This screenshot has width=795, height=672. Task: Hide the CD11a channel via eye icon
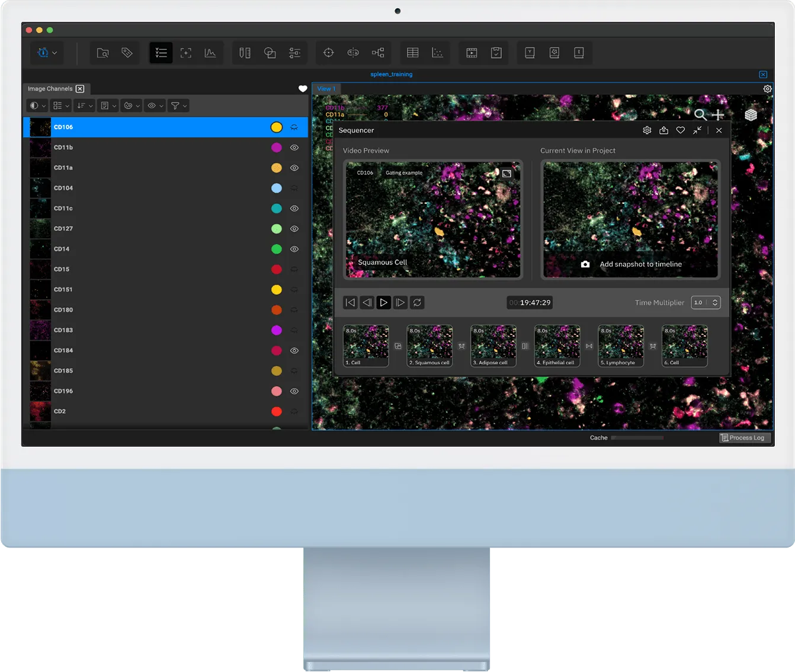[x=294, y=168]
